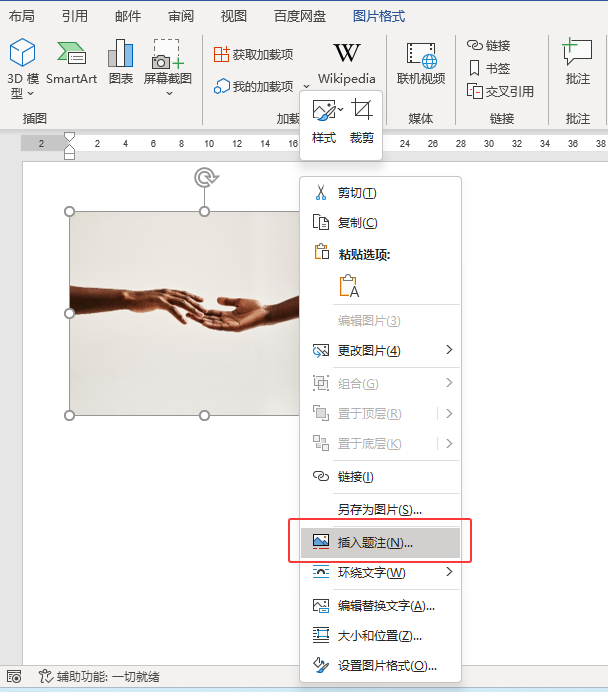
Task: Insert online video via 联机视频
Action: click(421, 63)
